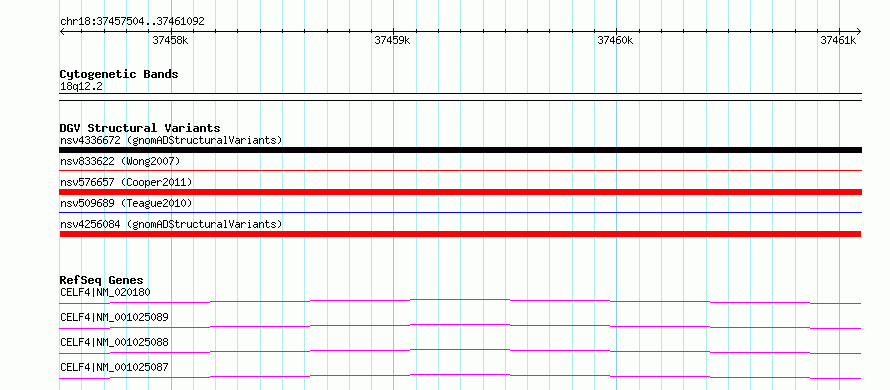Click the left arrowhead of the ruler
The height and width of the screenshot is (390, 890).
62,31
